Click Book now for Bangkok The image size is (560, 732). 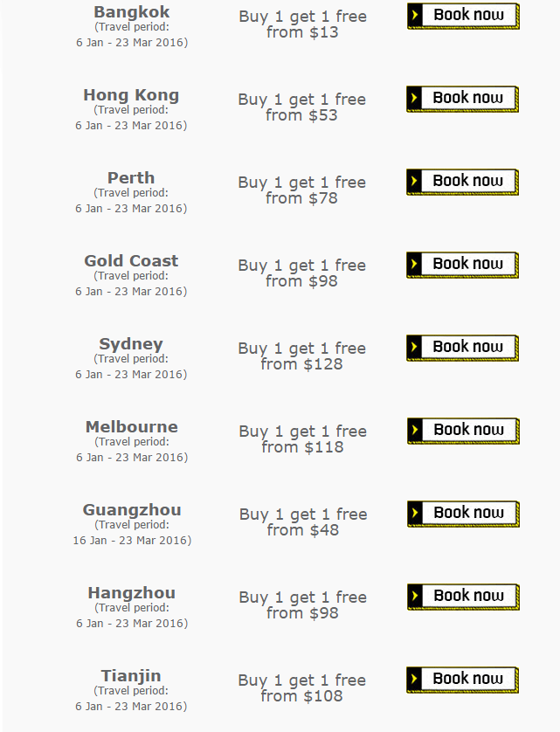click(463, 16)
